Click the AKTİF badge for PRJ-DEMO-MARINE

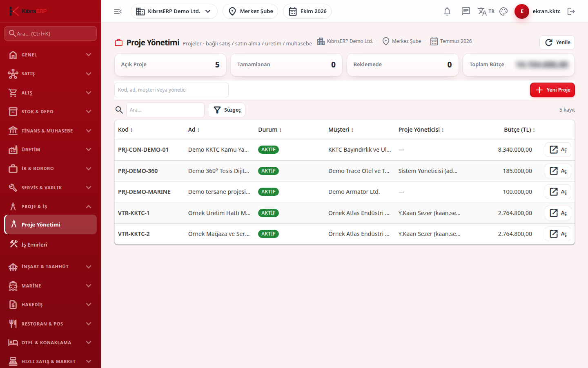coord(268,192)
